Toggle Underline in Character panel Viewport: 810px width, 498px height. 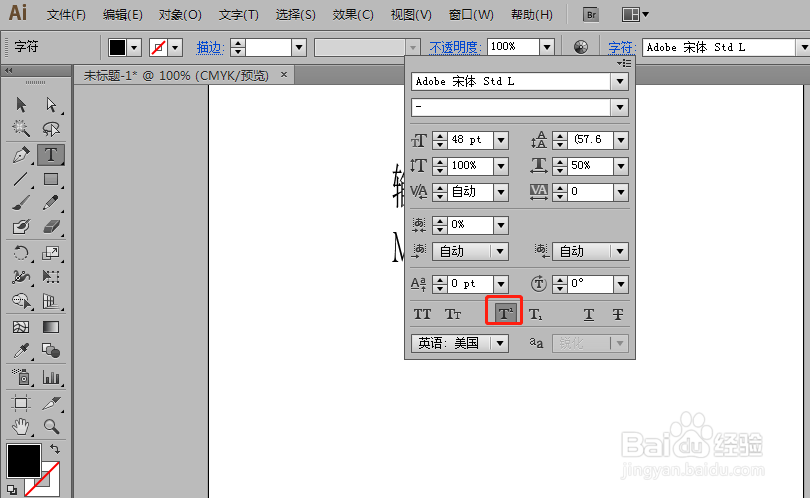[x=588, y=314]
